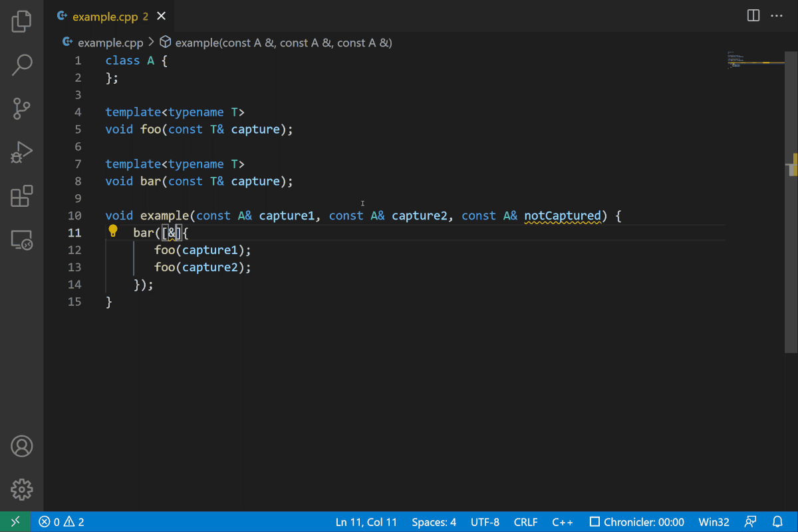Click the problems counter showing 2 warnings
The image size is (798, 532).
(60, 522)
